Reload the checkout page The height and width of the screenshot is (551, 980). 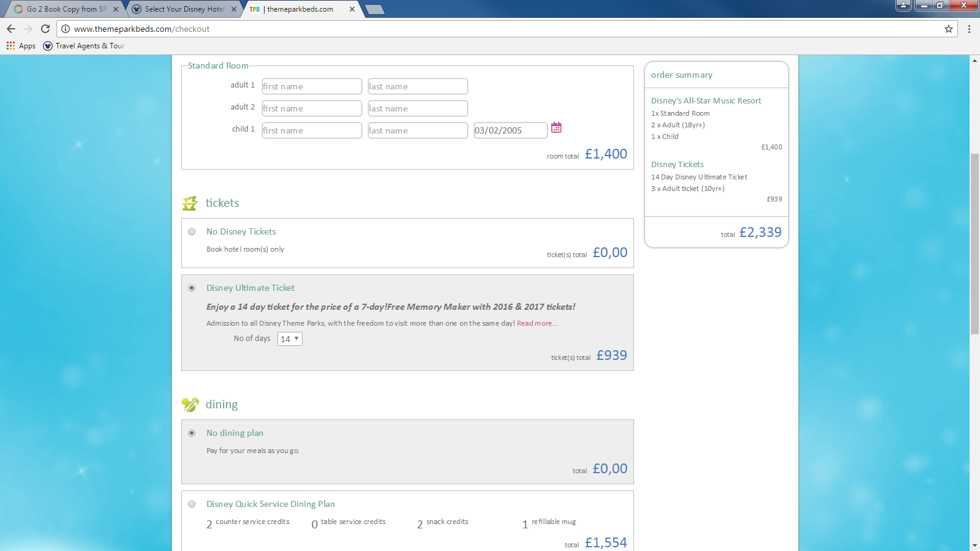(x=45, y=29)
